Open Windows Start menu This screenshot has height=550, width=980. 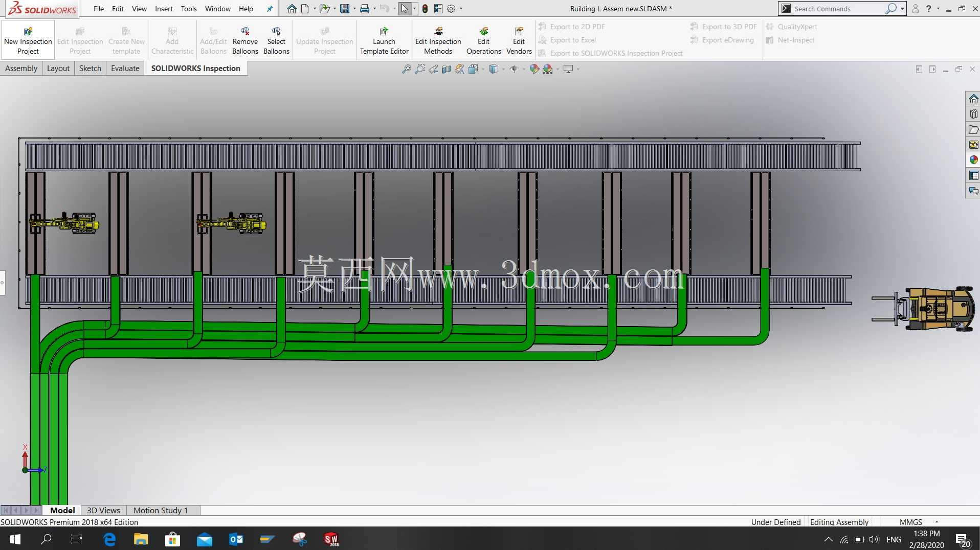pyautogui.click(x=15, y=539)
